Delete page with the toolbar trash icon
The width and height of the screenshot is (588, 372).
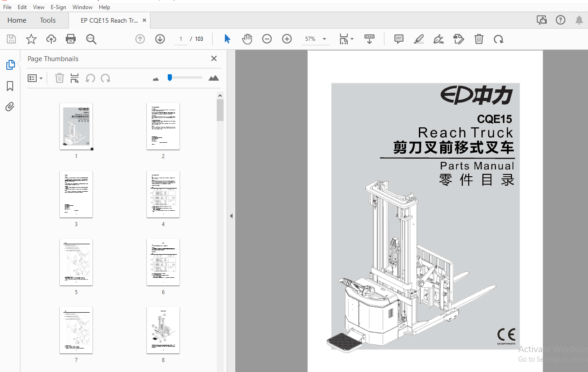(479, 39)
